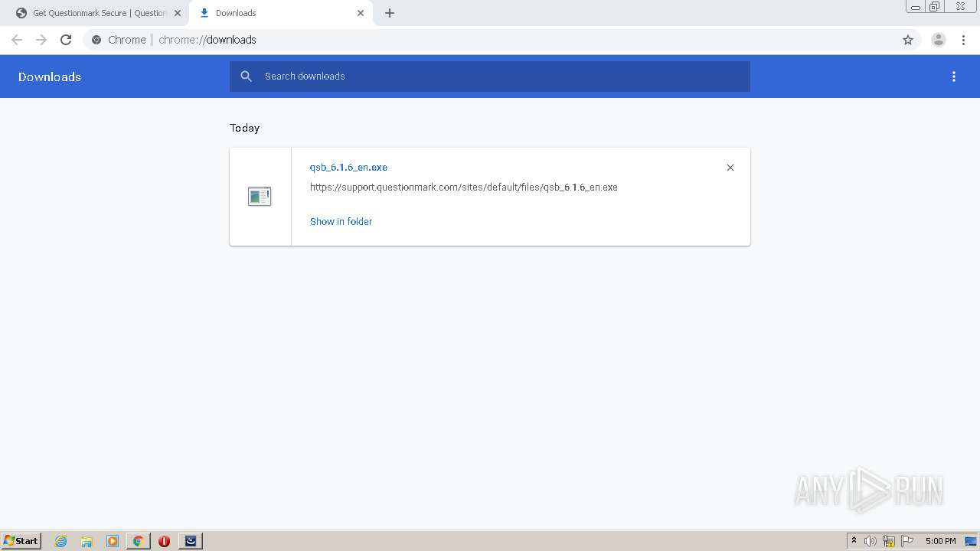Click the qsb_6.1.6_en.exe file icon
This screenshot has height=551, width=980.
pos(260,197)
